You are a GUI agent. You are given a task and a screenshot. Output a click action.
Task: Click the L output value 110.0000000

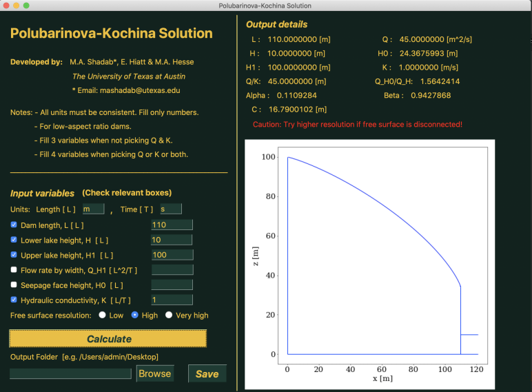(x=292, y=39)
